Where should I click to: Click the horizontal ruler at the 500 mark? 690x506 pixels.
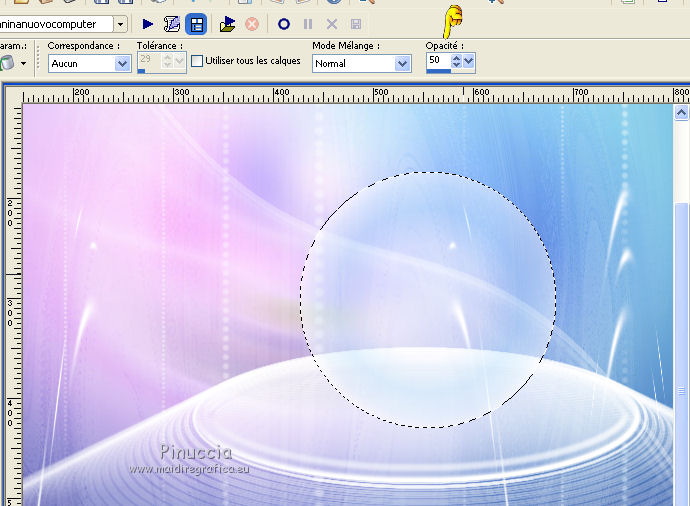381,92
